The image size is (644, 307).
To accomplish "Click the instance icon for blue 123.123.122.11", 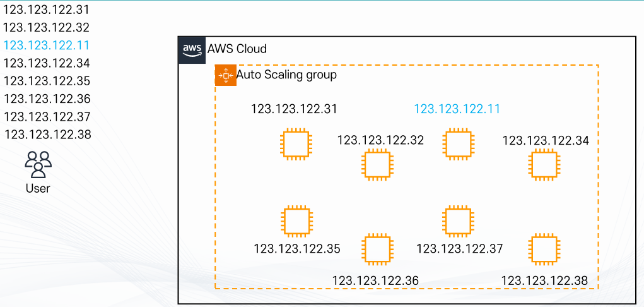I will tap(458, 143).
